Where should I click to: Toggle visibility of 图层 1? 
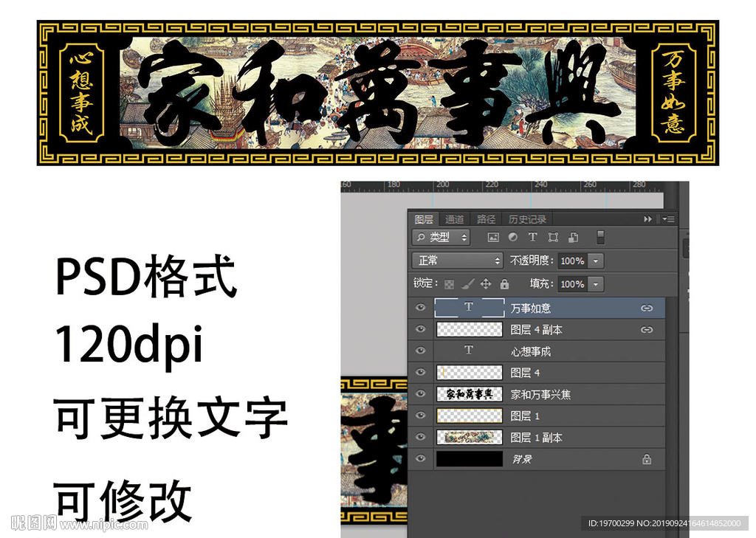[x=420, y=415]
